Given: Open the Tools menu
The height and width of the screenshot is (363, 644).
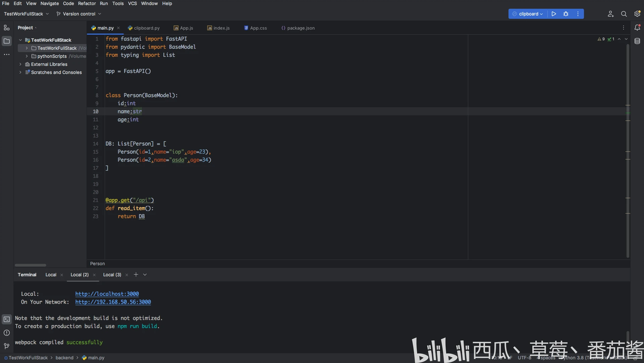Looking at the screenshot, I should [x=118, y=4].
